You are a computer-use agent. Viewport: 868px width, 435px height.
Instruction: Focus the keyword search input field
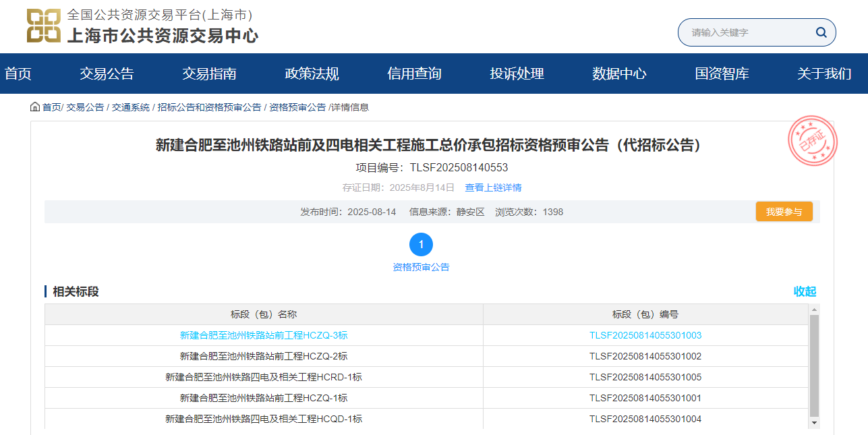tap(749, 32)
